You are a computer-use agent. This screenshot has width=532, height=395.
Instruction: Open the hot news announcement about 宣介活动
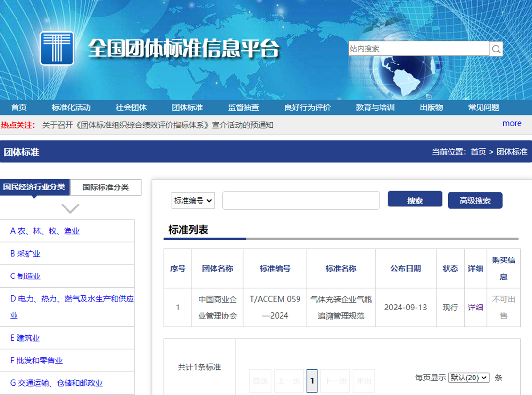click(158, 125)
